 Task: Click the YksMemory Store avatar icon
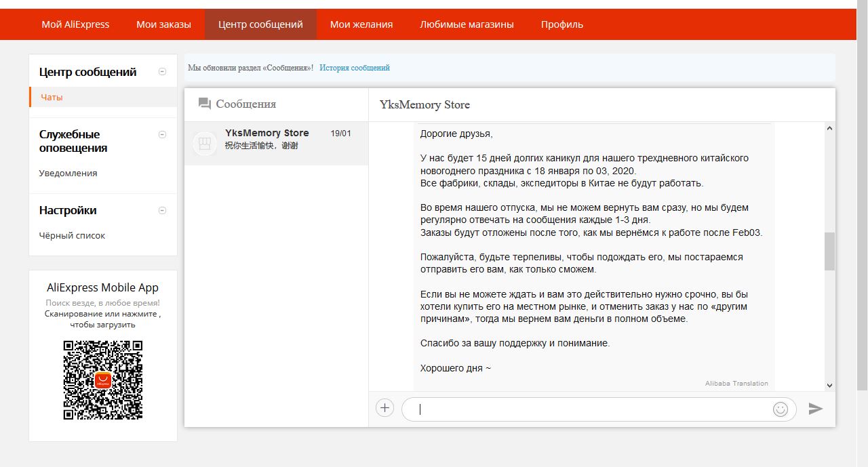pyautogui.click(x=205, y=144)
